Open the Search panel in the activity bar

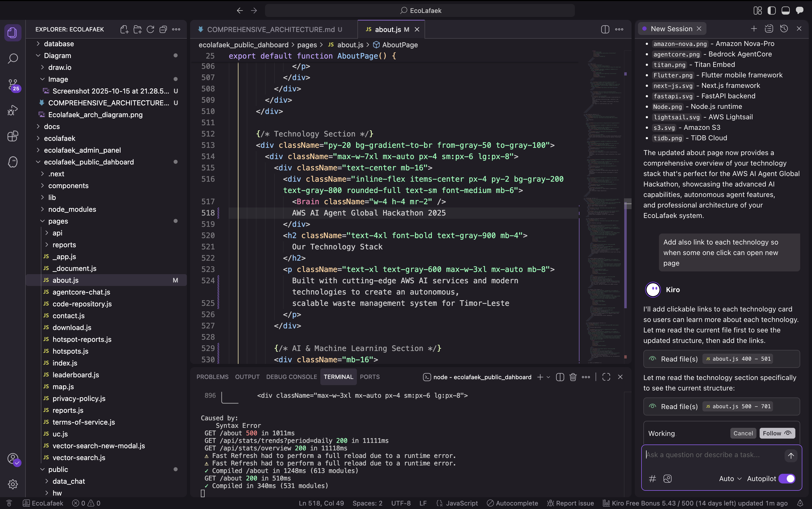[x=12, y=59]
